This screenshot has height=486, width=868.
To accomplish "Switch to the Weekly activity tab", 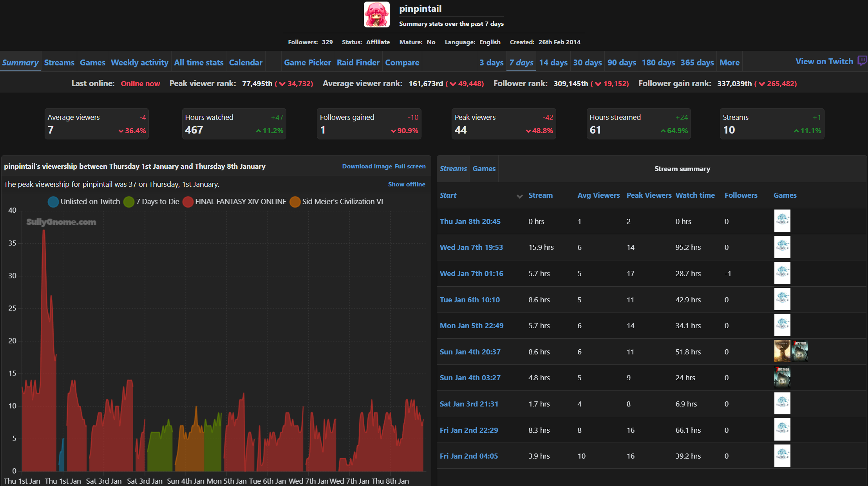I will [x=139, y=63].
